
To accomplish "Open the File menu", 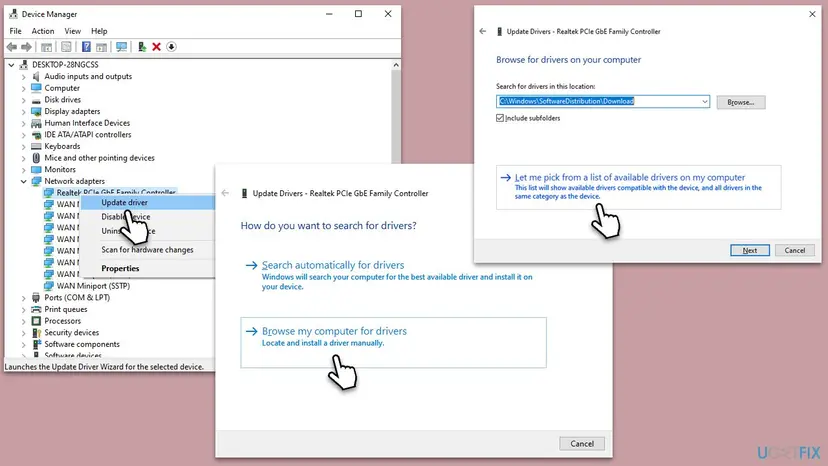I will tap(15, 31).
